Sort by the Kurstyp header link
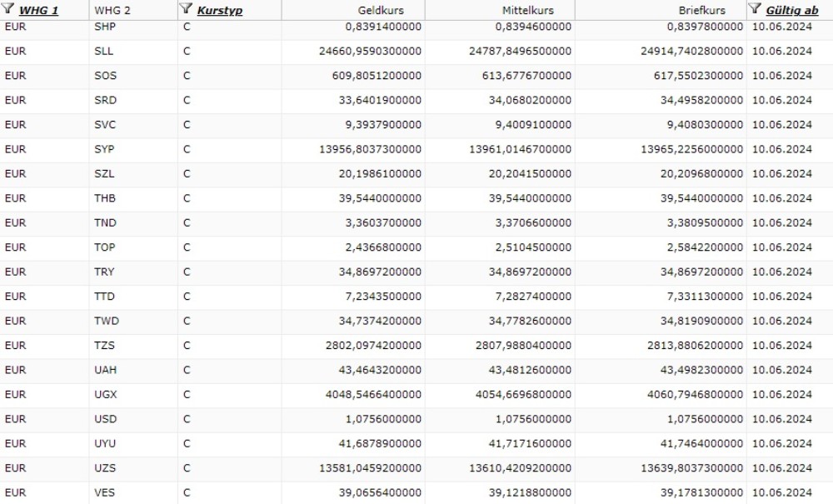The width and height of the screenshot is (833, 504). click(219, 10)
